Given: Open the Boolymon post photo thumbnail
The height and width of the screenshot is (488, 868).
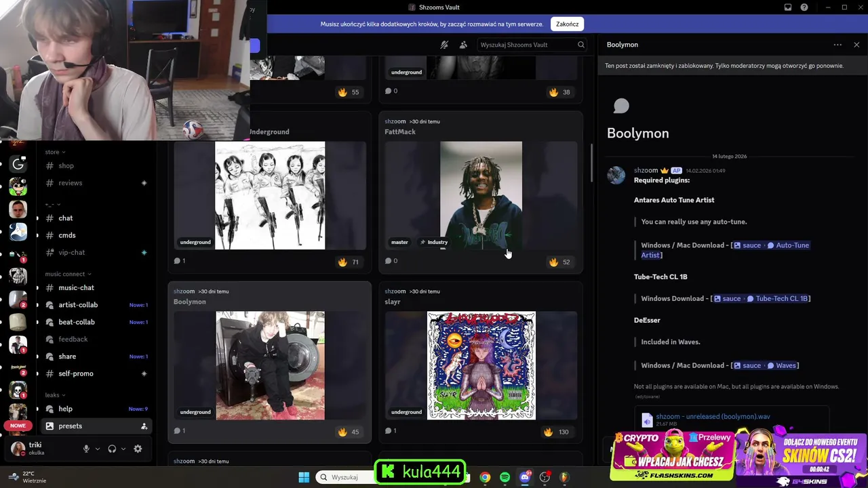Looking at the screenshot, I should click(270, 365).
